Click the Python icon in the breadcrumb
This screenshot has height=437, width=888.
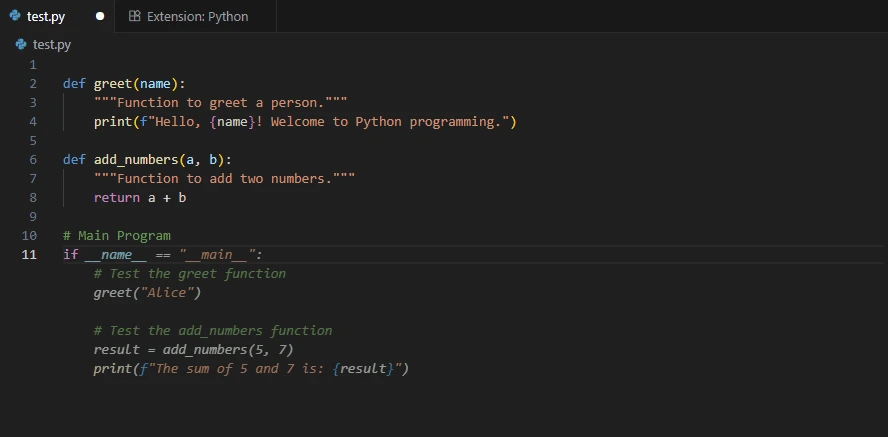(21, 44)
